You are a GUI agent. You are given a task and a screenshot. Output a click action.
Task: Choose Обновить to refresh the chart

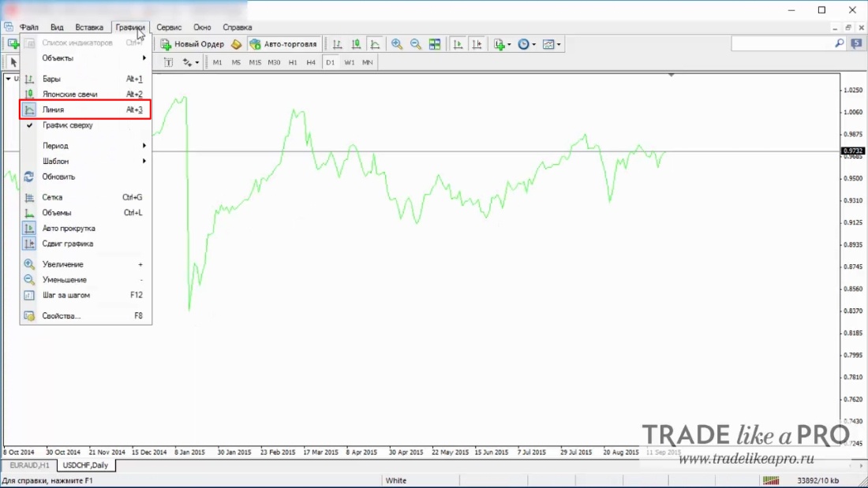[x=86, y=177]
